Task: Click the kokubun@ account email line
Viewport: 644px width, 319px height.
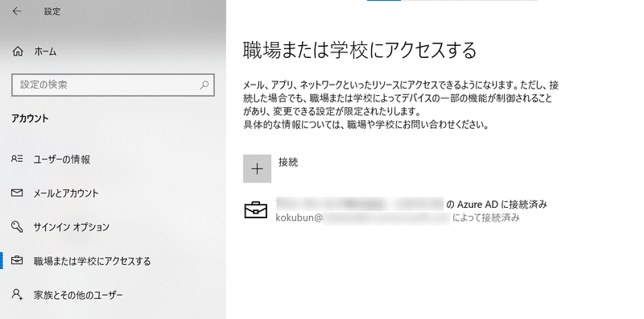Action: click(398, 217)
